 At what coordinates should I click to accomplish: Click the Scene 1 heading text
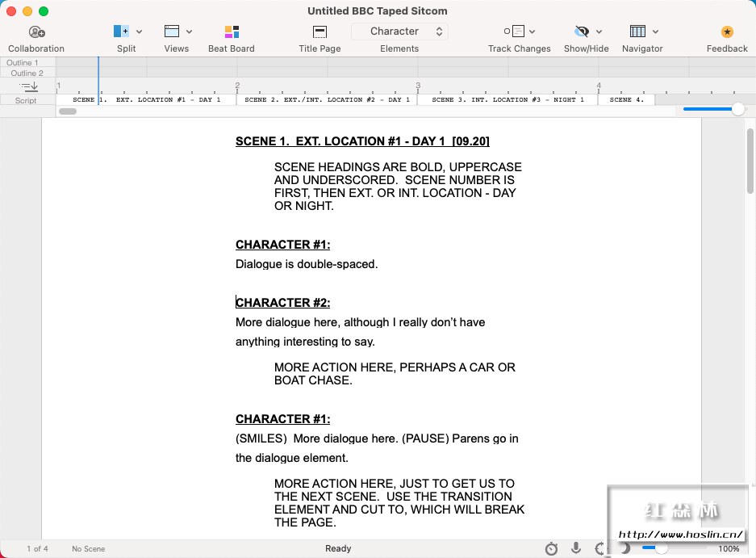(362, 141)
